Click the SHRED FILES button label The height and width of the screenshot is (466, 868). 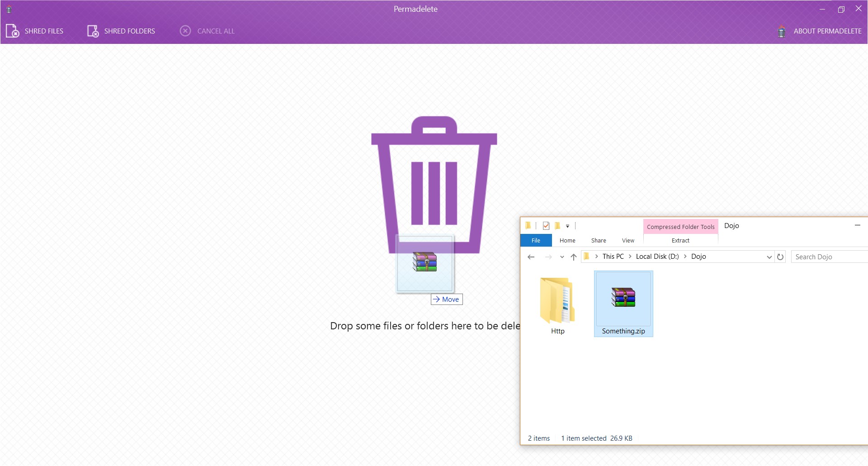[x=44, y=31]
